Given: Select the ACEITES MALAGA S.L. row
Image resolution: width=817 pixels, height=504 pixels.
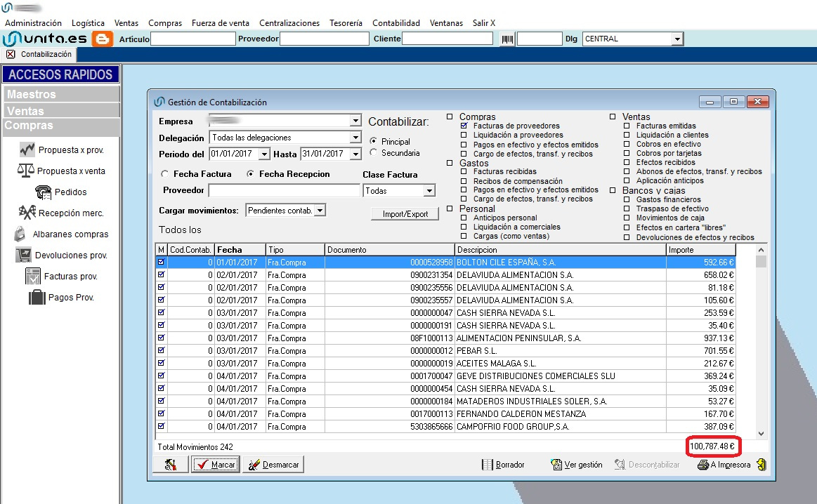Looking at the screenshot, I should click(x=445, y=364).
